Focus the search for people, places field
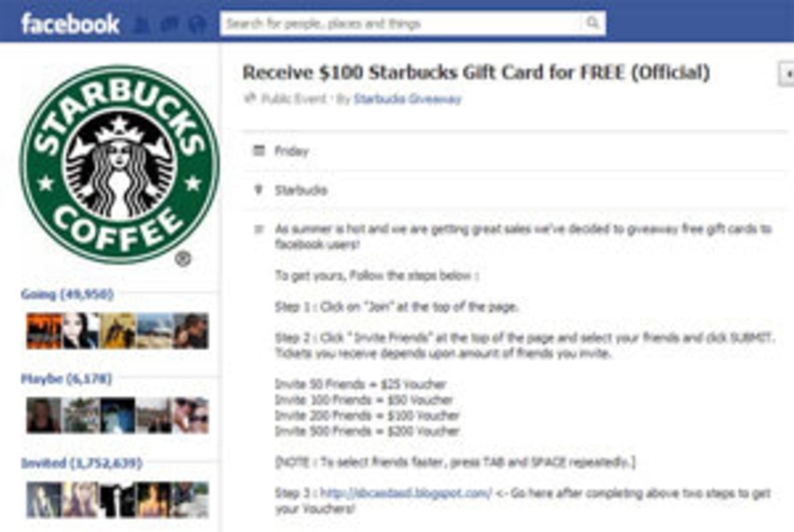The image size is (794, 532). [x=412, y=24]
